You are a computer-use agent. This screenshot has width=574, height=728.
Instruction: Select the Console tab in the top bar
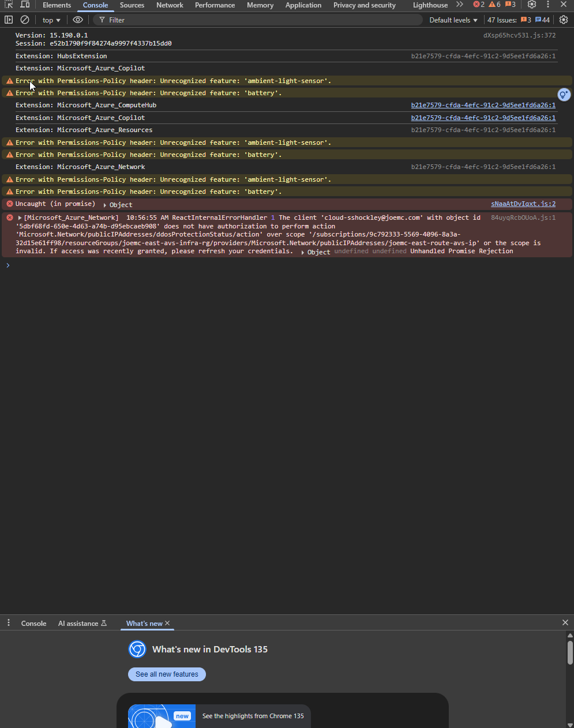click(x=95, y=5)
